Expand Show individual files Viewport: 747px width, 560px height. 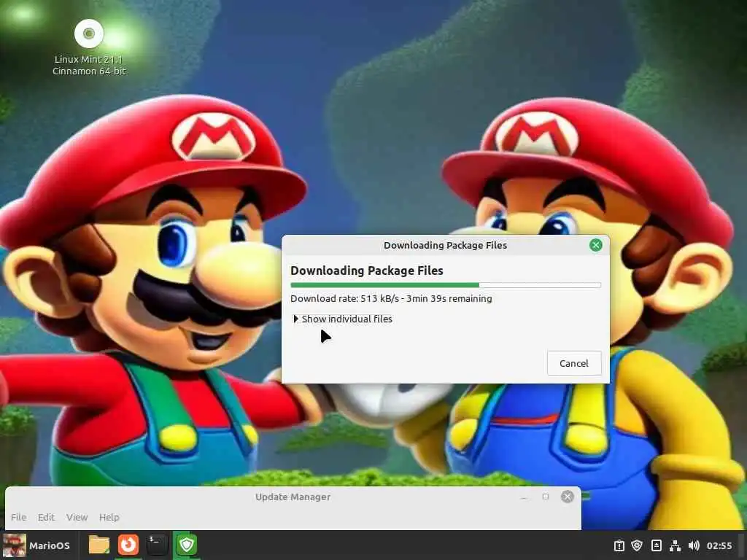343,319
